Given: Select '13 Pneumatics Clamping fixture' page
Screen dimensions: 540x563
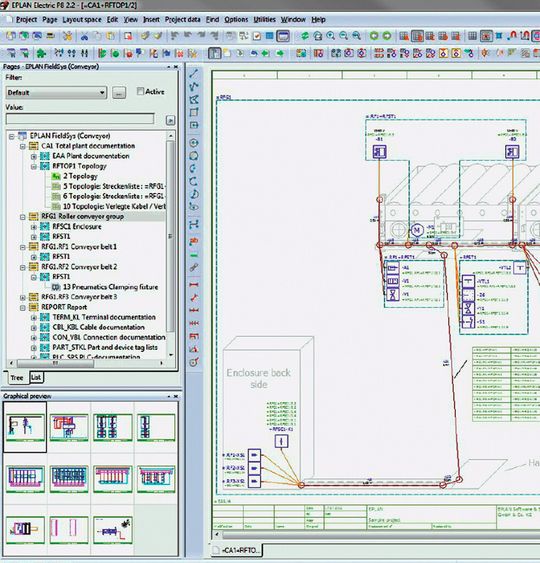Looking at the screenshot, I should 110,287.
